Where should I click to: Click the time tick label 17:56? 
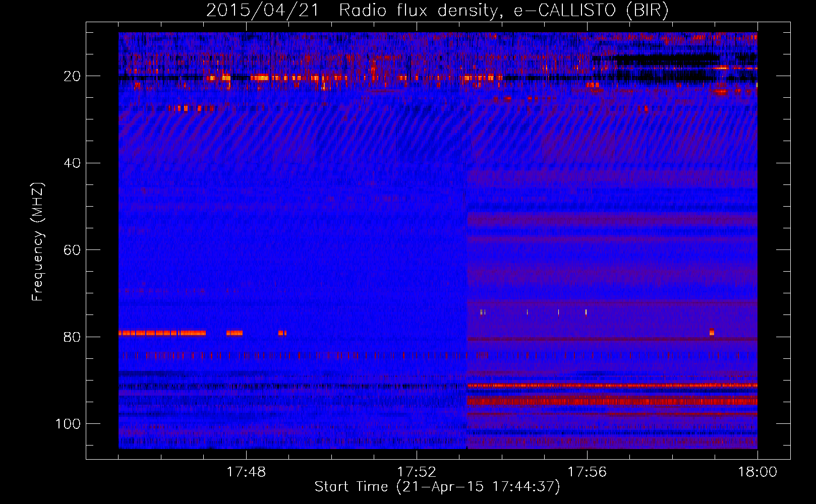[x=587, y=472]
